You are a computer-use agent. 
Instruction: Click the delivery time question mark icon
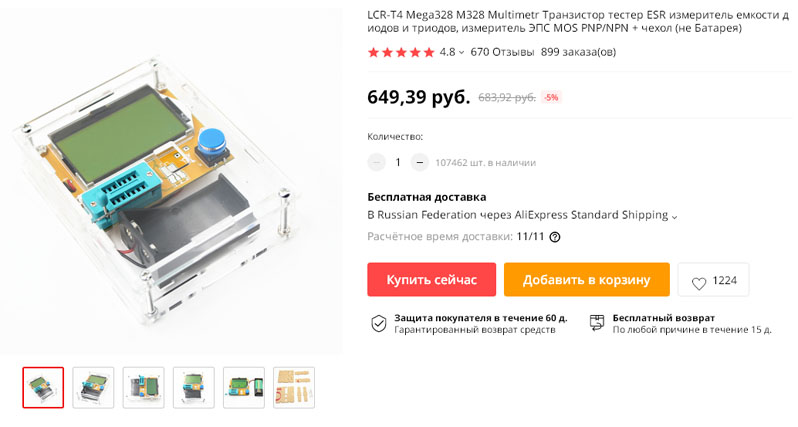pyautogui.click(x=555, y=237)
